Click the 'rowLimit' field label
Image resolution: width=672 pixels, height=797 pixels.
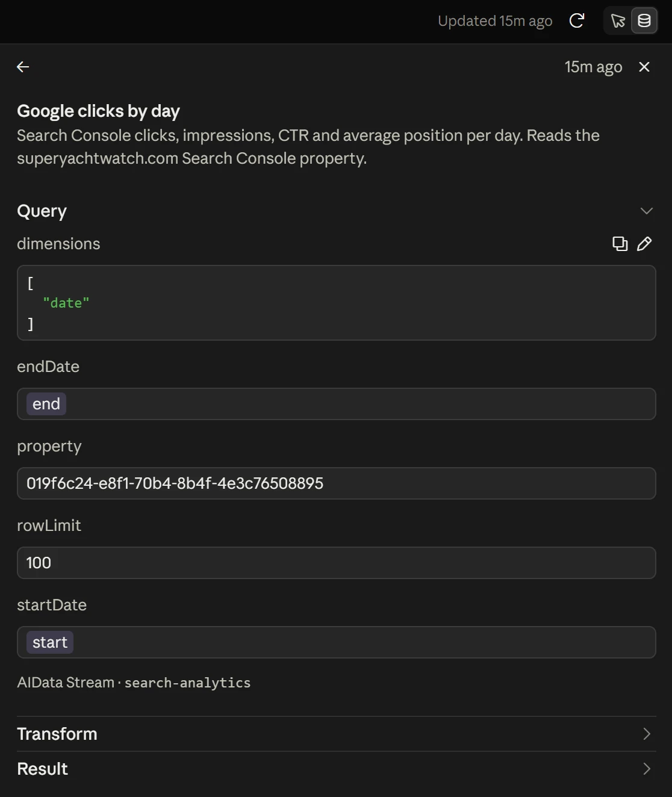point(49,526)
